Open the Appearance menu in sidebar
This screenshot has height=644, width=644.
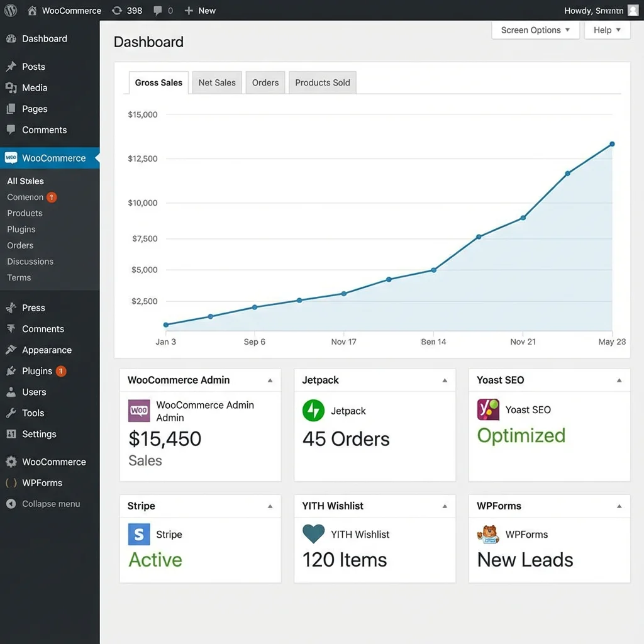[48, 350]
